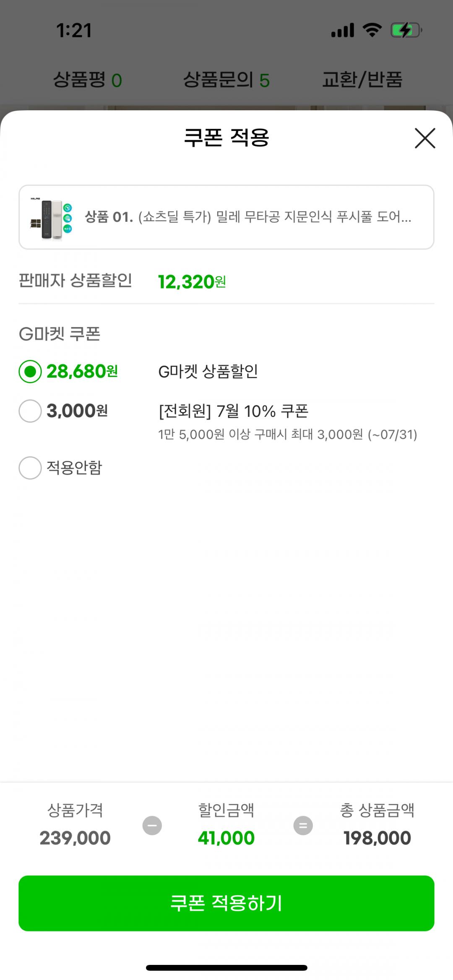Image resolution: width=453 pixels, height=980 pixels.
Task: Tap the [전회원] 7월 10% 쿠폰 label
Action: (x=233, y=411)
